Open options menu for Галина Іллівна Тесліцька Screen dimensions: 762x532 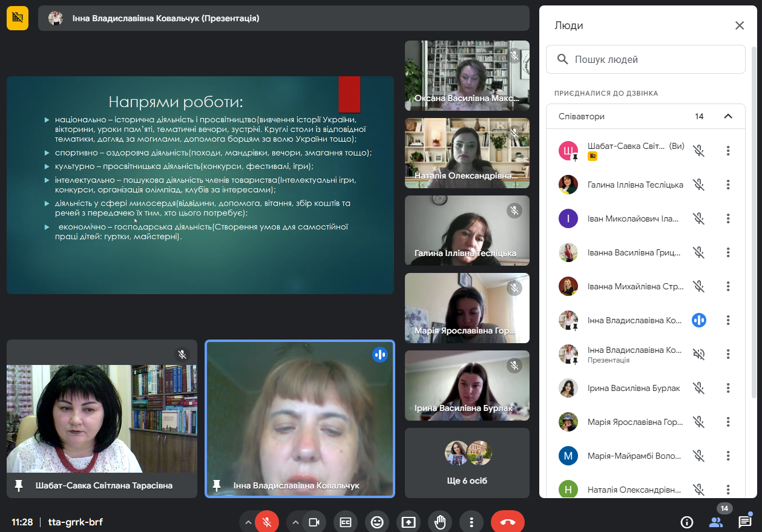click(x=728, y=185)
